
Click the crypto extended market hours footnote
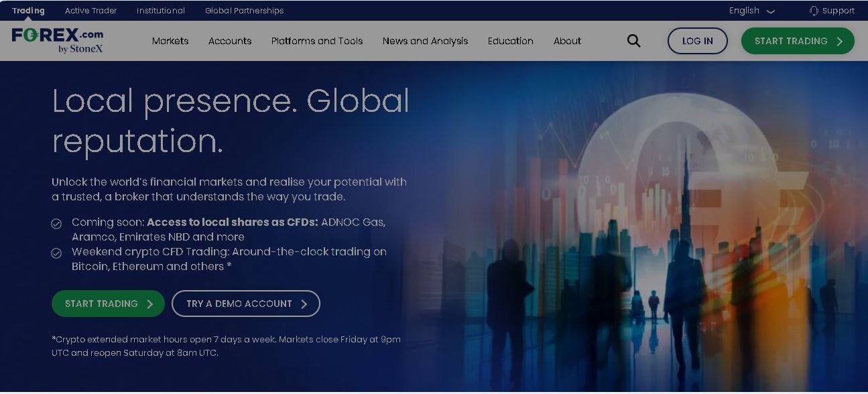(x=226, y=346)
